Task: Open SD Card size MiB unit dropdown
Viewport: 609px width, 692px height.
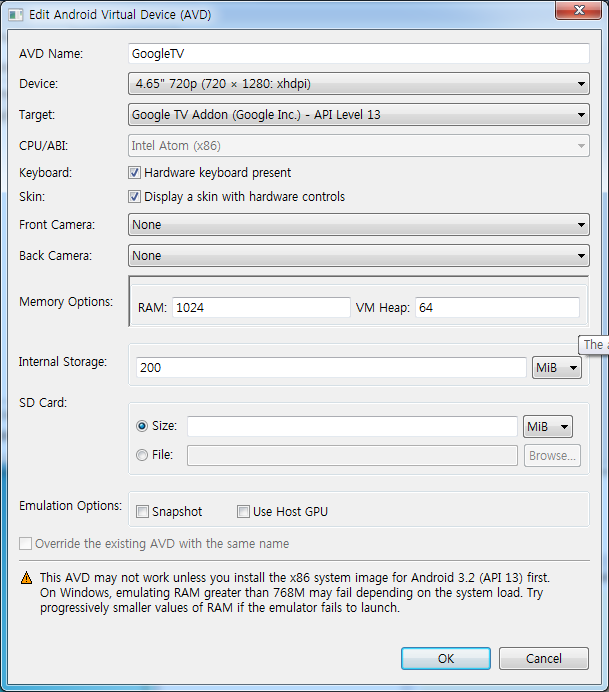Action: click(x=548, y=426)
